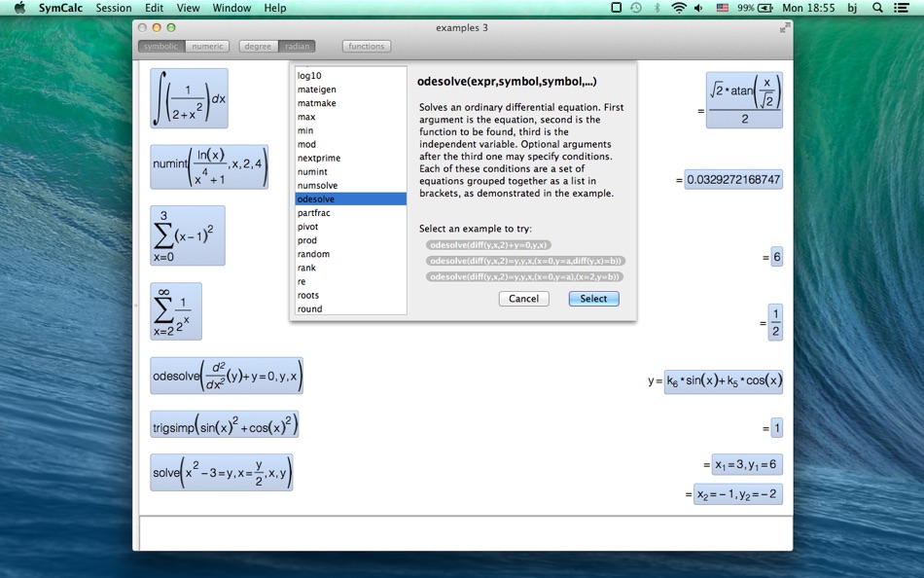Select prod in function list
The width and height of the screenshot is (924, 578).
coord(350,240)
